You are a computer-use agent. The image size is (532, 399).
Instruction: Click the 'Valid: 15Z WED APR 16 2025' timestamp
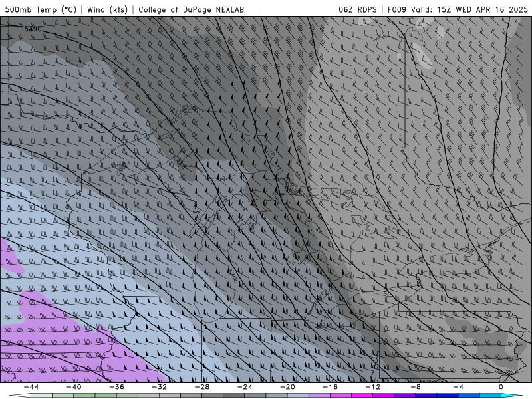[469, 9]
